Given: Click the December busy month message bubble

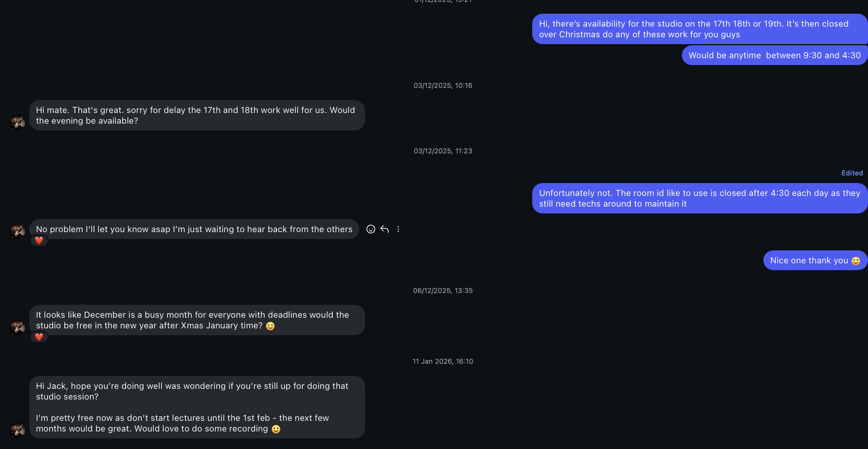Looking at the screenshot, I should point(197,320).
